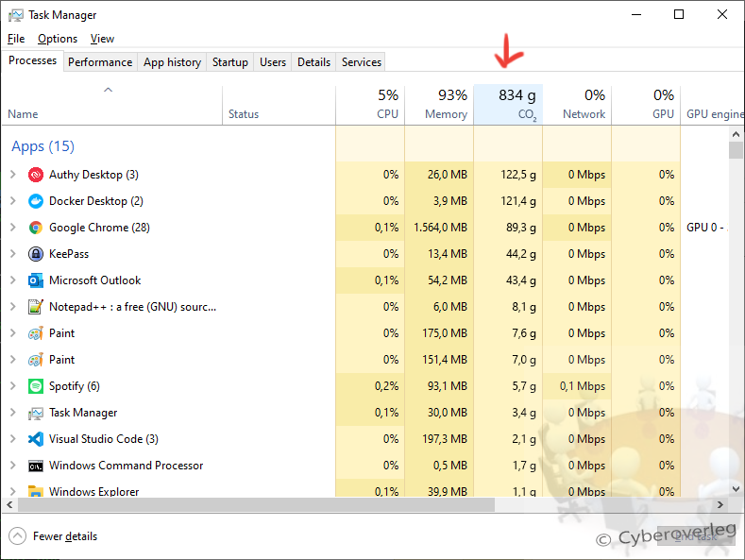This screenshot has height=560, width=745.
Task: Click the Fewer details circle arrow icon
Action: 18,536
